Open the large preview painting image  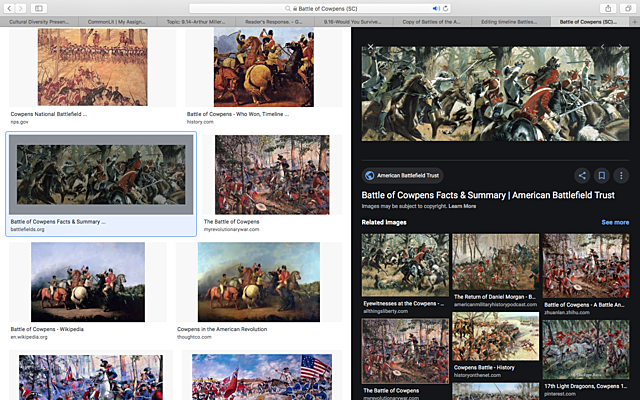click(x=495, y=93)
